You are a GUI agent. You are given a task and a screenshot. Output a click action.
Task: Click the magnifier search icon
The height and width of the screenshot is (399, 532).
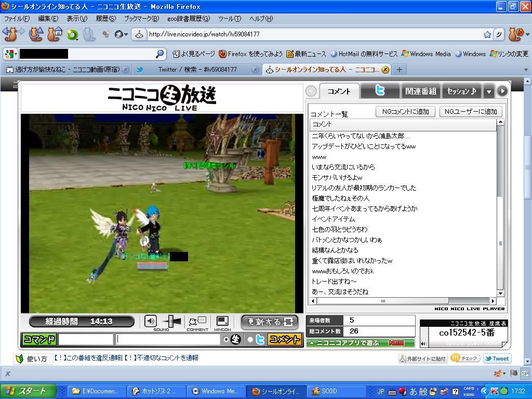click(x=159, y=54)
